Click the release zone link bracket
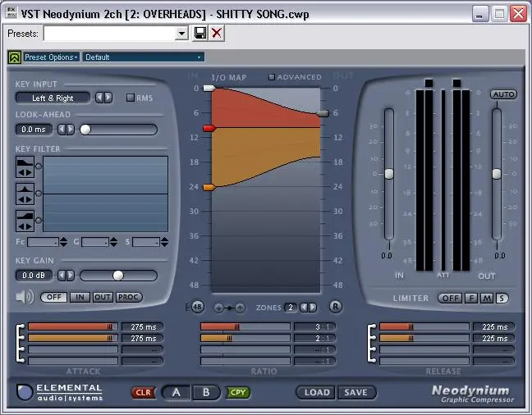 [372, 343]
